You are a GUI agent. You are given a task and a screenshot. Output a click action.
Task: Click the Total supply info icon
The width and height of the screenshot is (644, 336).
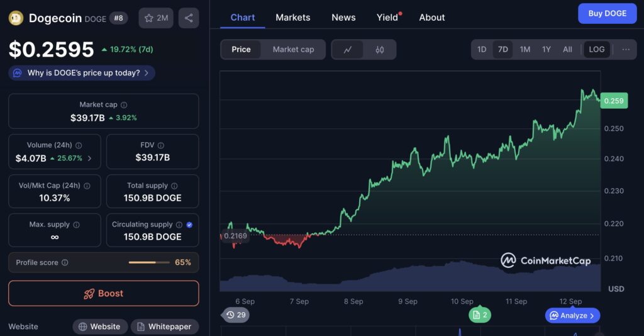point(174,186)
